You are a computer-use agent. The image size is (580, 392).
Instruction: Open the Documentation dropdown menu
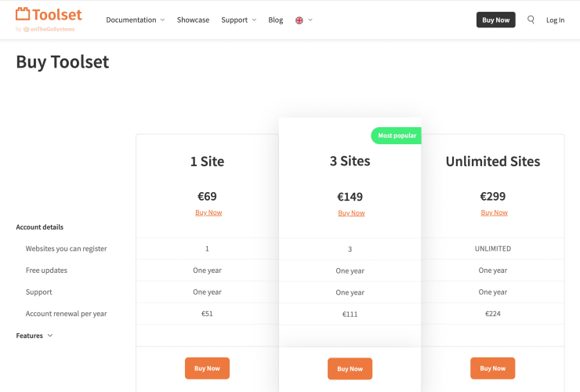point(135,20)
